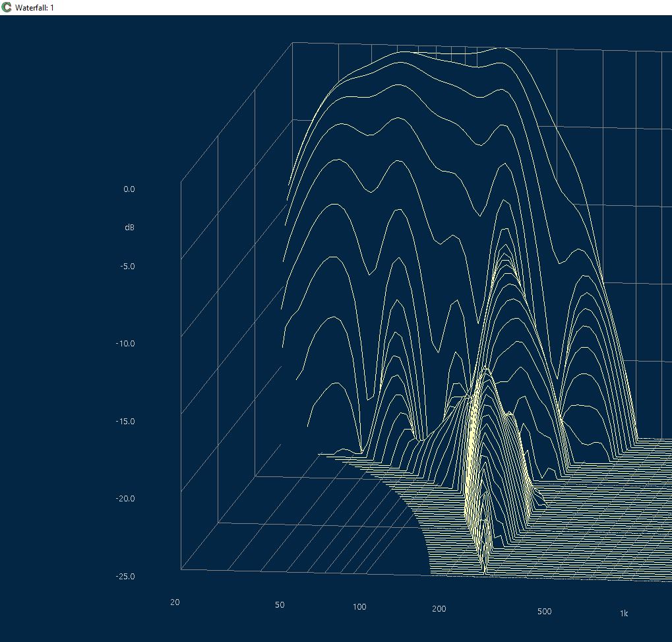This screenshot has width=672, height=642.
Task: Select the -25.0 level label
Action: [x=125, y=577]
